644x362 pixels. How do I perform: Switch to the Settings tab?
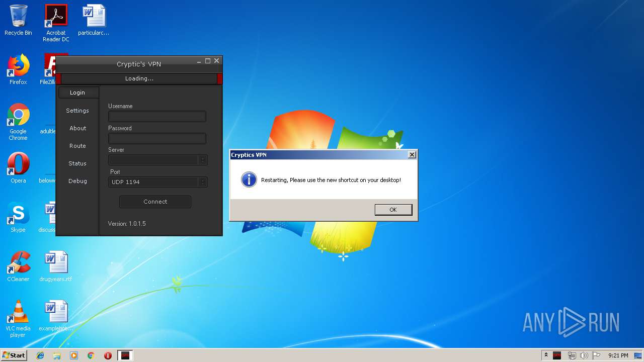pyautogui.click(x=77, y=111)
